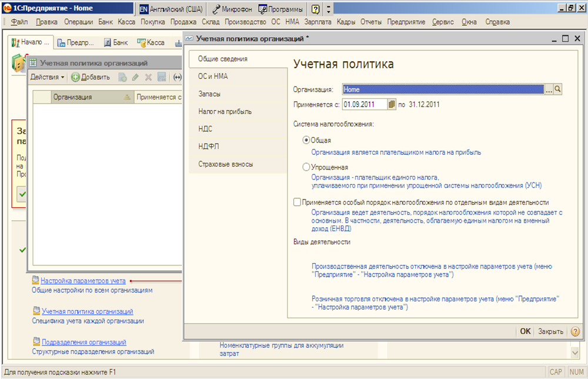Click the Программы icon in the language bar
This screenshot has height=379, width=588.
pyautogui.click(x=262, y=9)
